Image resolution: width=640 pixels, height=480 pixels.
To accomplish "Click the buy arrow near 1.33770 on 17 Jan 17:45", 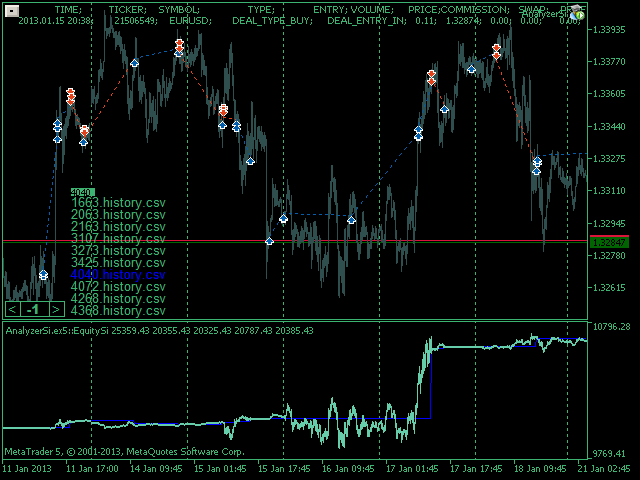I will pos(471,69).
